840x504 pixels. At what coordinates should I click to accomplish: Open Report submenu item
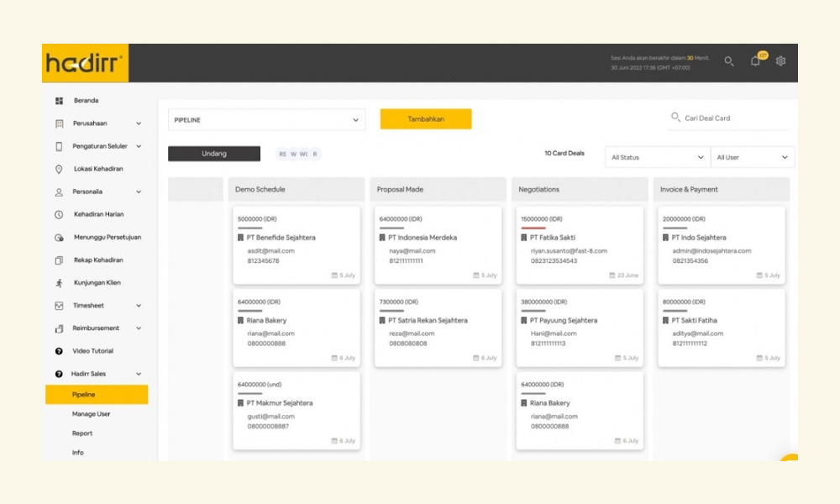82,433
